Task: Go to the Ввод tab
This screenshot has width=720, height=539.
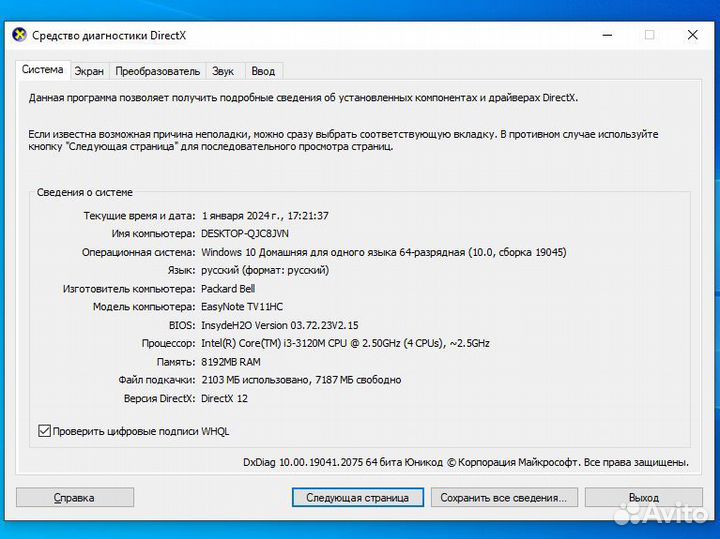Action: tap(263, 71)
